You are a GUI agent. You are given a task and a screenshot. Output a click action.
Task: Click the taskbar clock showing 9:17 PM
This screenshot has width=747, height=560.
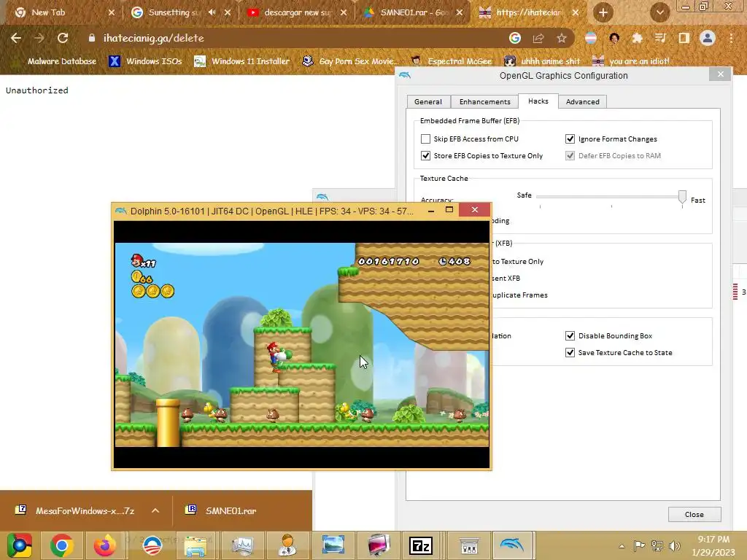tap(713, 545)
